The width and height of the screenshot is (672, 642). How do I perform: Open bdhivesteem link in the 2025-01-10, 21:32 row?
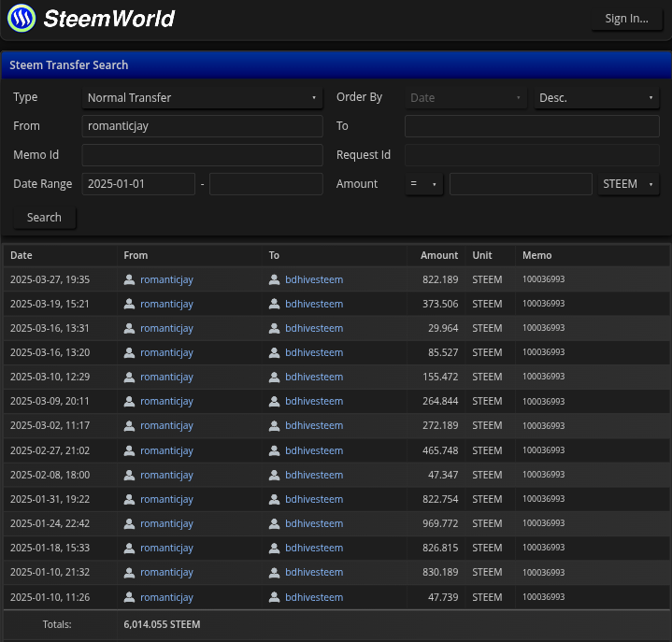(314, 573)
